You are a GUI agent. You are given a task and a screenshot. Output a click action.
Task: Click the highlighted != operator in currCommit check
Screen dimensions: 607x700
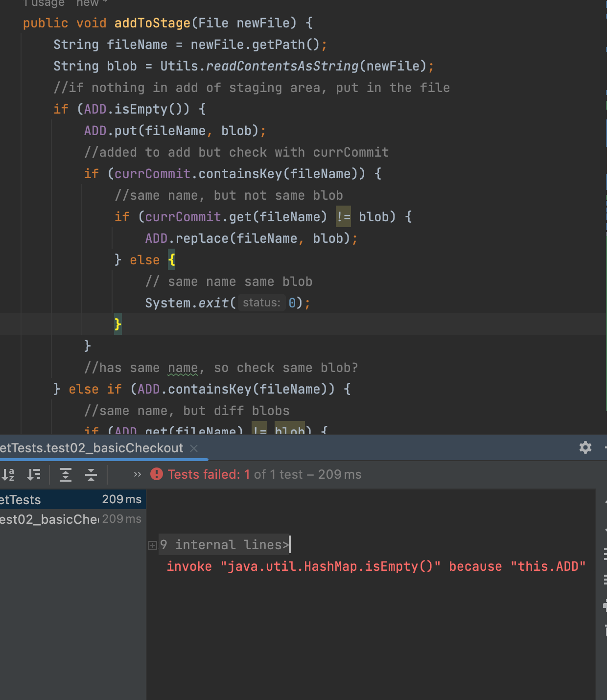343,217
